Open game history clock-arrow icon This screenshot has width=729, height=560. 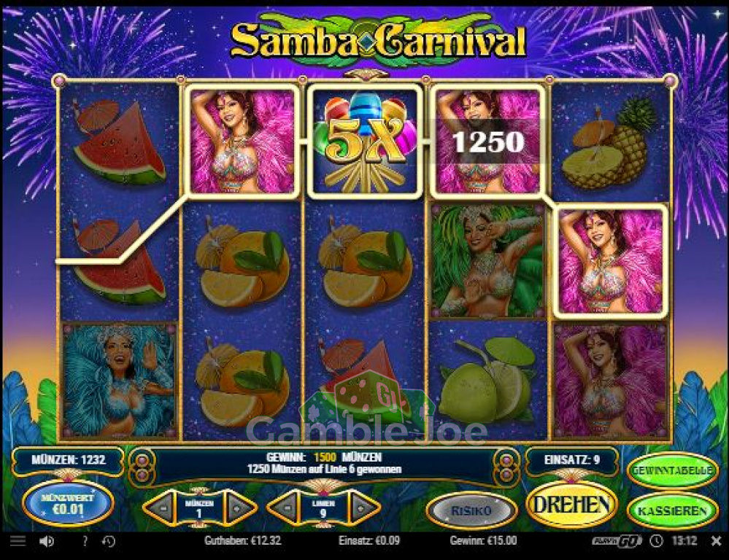[x=108, y=541]
